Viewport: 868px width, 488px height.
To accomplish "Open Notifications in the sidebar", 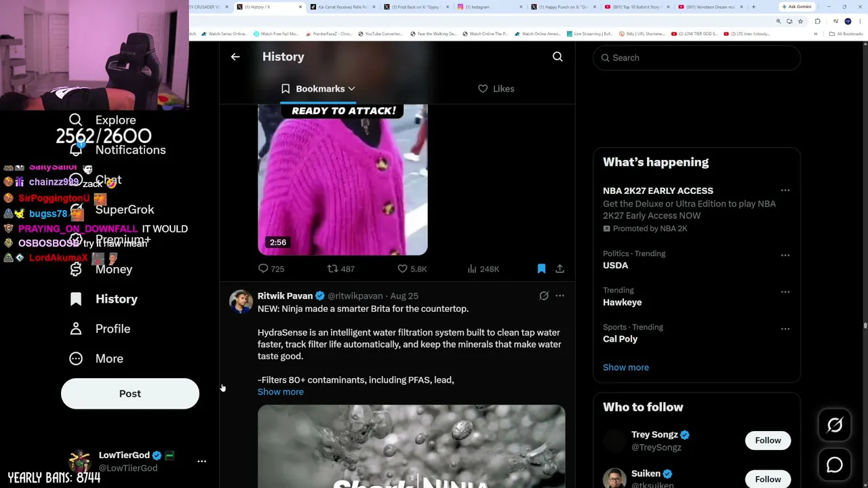I will (x=117, y=150).
